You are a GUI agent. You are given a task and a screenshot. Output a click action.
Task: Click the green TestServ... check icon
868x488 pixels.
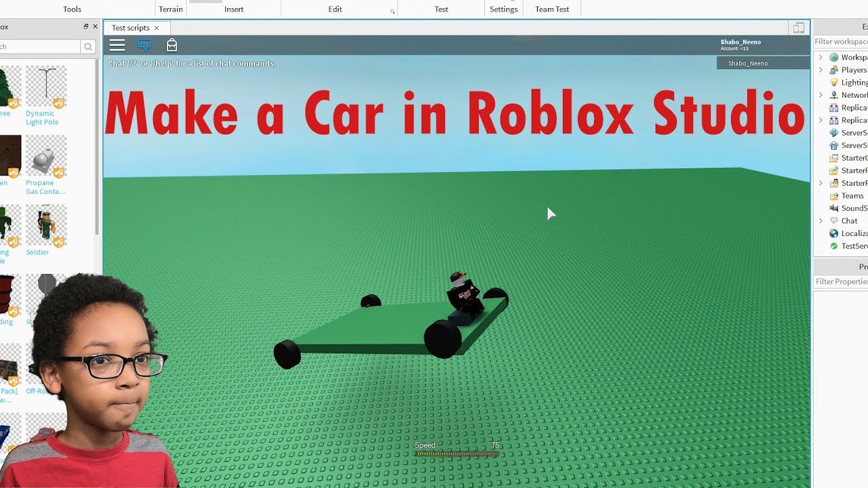coord(834,246)
